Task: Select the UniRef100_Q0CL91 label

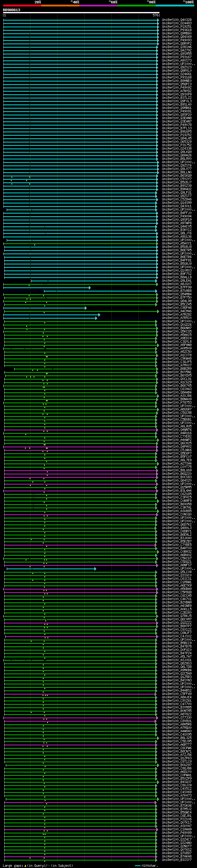Action: pyautogui.click(x=177, y=379)
